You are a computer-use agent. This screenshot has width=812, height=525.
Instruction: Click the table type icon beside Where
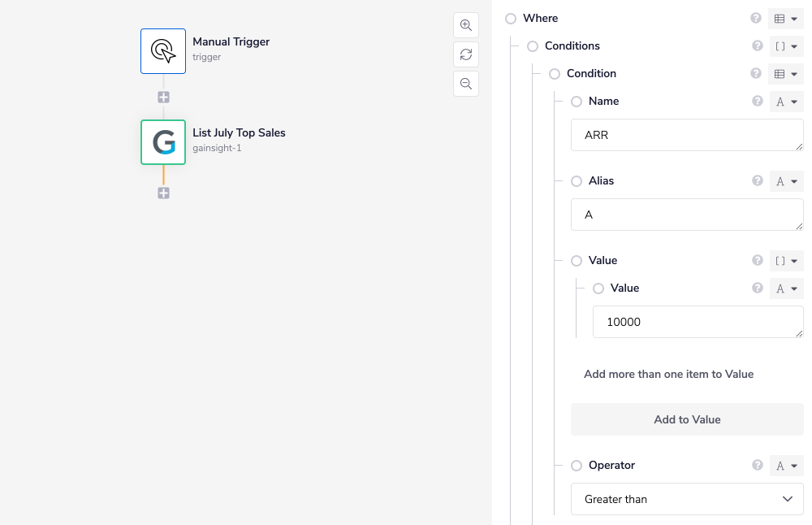[x=786, y=18]
